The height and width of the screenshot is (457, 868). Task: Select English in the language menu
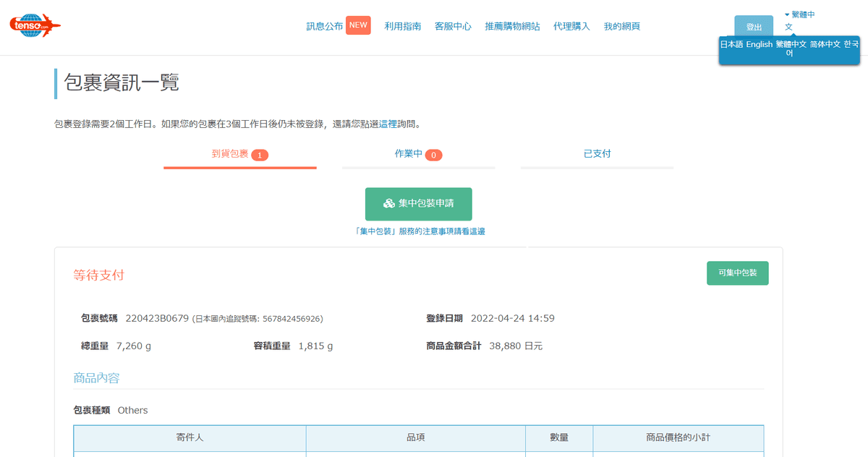coord(759,44)
